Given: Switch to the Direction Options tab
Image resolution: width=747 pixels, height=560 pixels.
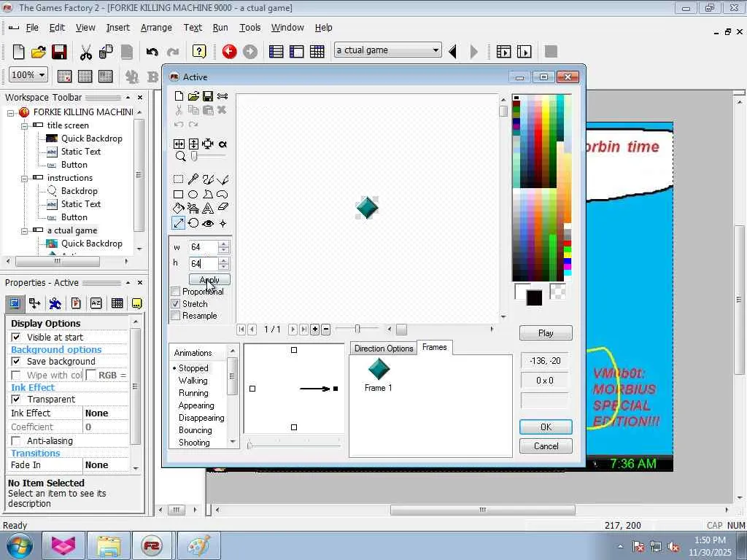Looking at the screenshot, I should (x=384, y=348).
